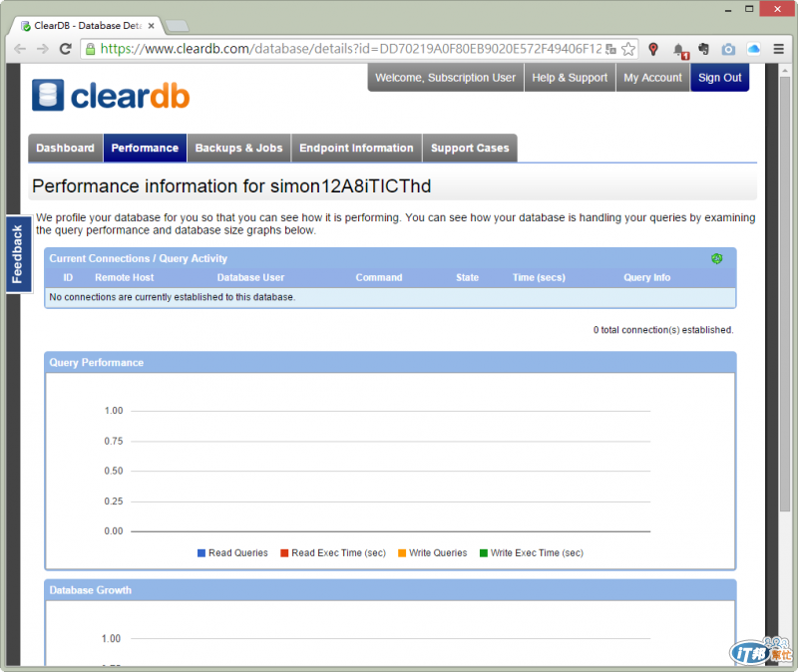
Task: Go back using browser back arrow
Action: pyautogui.click(x=20, y=49)
